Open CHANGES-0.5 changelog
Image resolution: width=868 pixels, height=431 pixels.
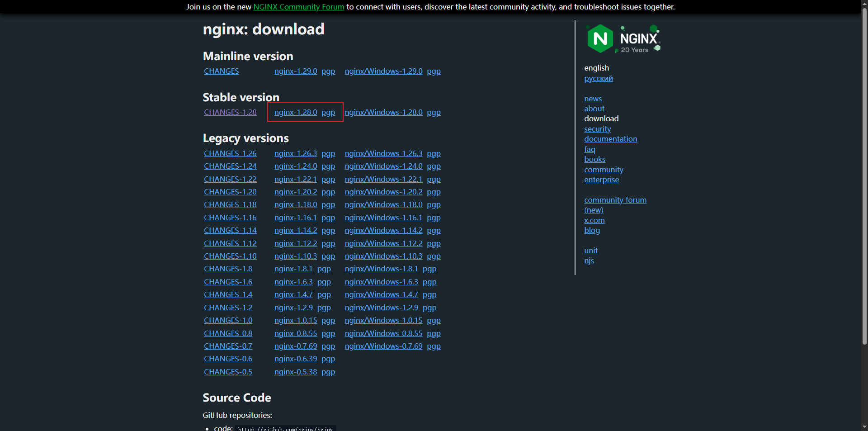[228, 372]
